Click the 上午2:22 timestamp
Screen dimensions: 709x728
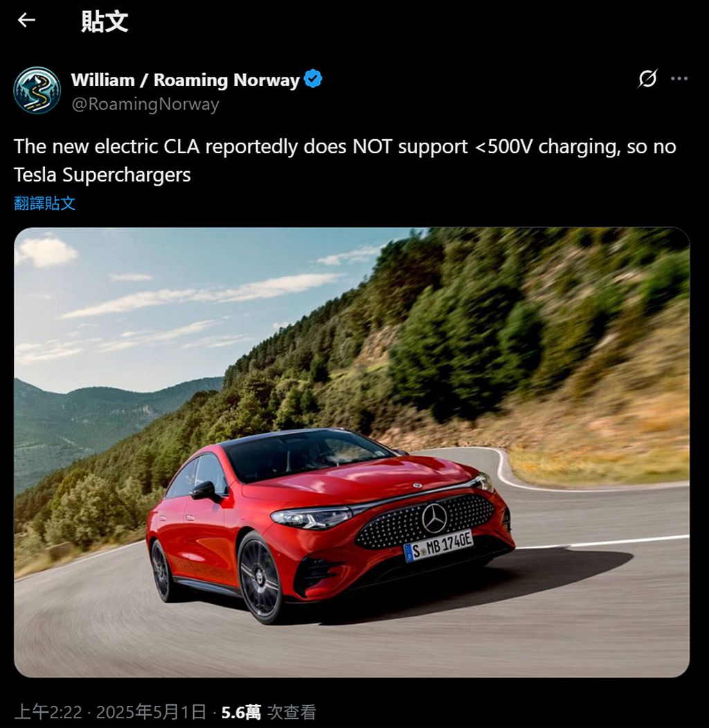click(x=48, y=712)
